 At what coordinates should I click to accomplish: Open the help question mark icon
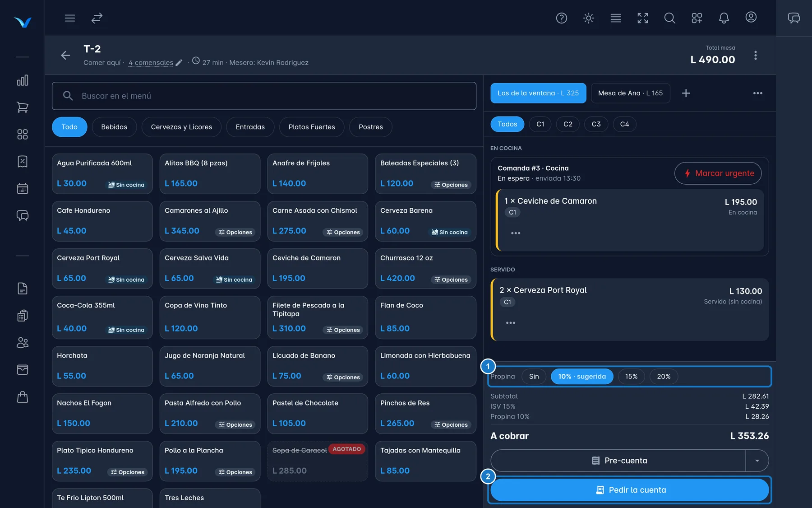562,18
